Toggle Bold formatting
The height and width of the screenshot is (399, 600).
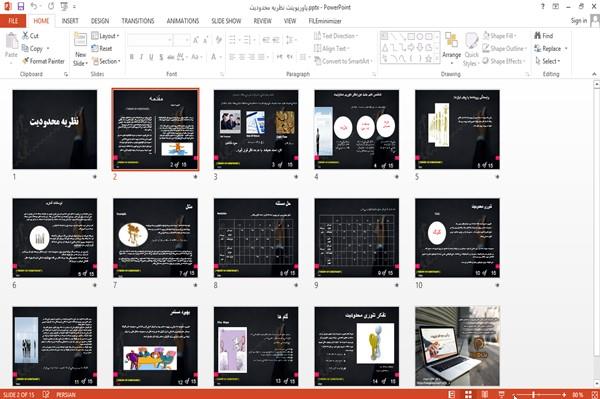pyautogui.click(x=132, y=57)
